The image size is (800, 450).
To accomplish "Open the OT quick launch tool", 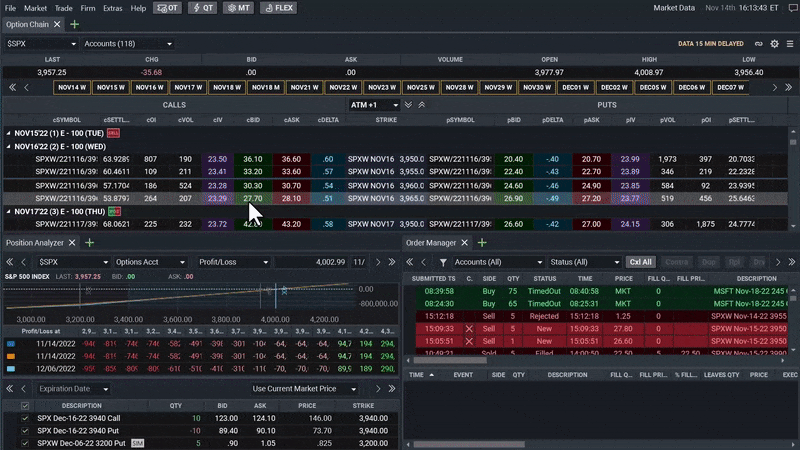I will (167, 7).
